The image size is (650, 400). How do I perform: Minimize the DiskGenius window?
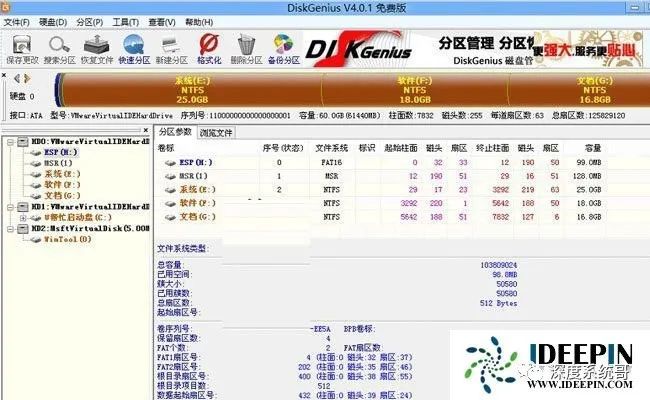(635, 7)
